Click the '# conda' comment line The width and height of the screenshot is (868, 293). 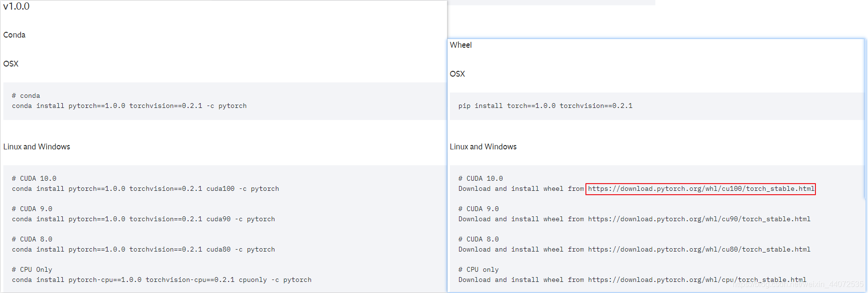coord(26,96)
